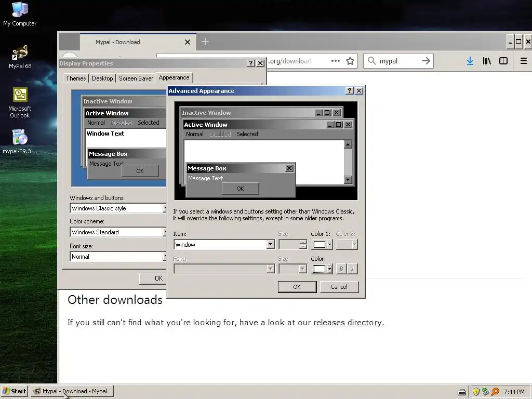Click Bold font style button
This screenshot has width=532, height=399.
pos(341,269)
